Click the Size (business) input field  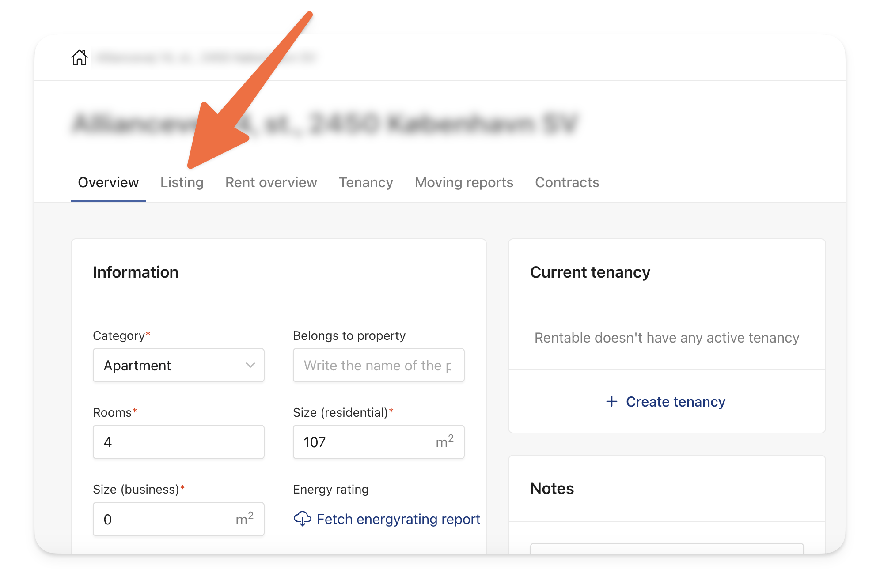click(x=178, y=519)
